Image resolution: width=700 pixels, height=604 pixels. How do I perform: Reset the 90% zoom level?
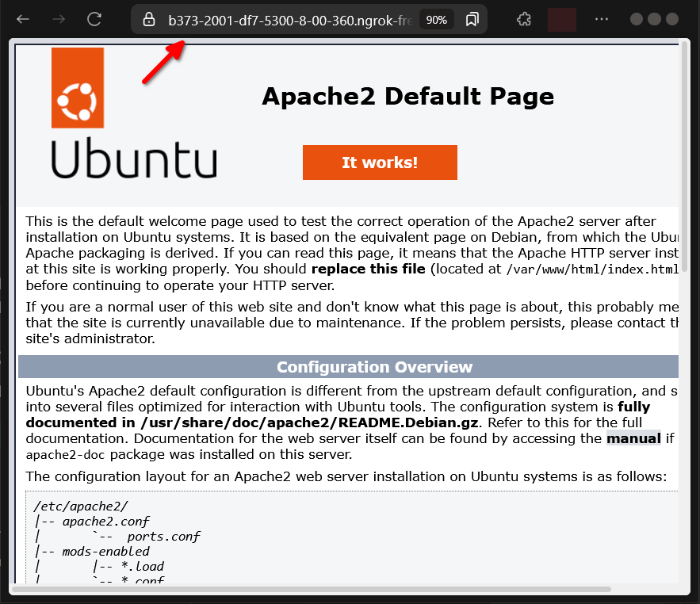coord(436,20)
